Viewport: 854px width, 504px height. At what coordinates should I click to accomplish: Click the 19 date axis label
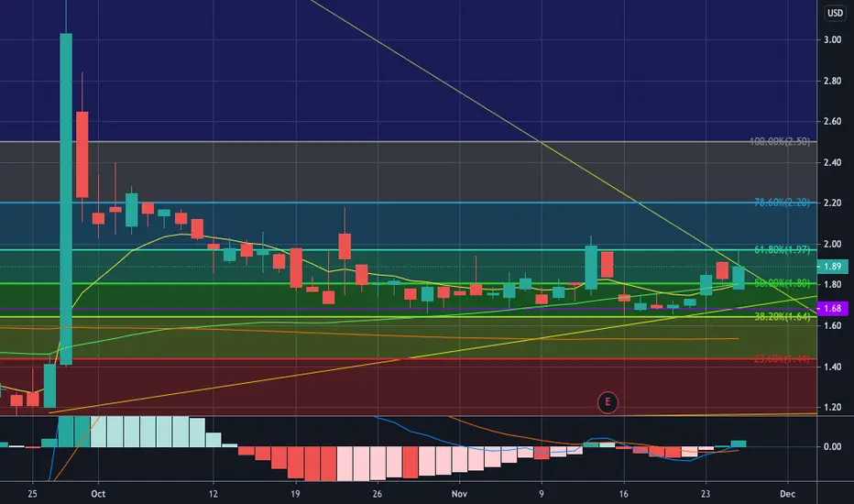(295, 494)
